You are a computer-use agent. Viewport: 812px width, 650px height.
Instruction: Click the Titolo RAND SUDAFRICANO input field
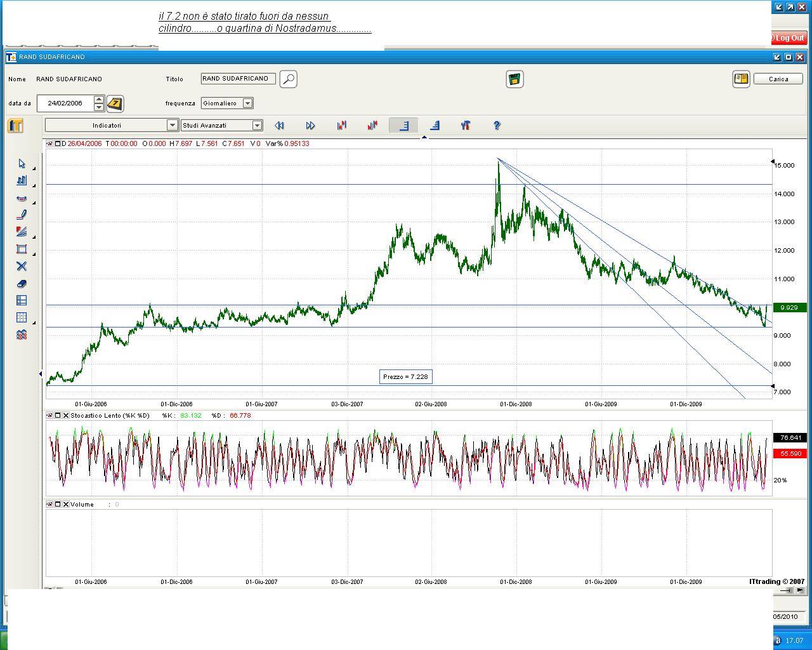[x=239, y=79]
